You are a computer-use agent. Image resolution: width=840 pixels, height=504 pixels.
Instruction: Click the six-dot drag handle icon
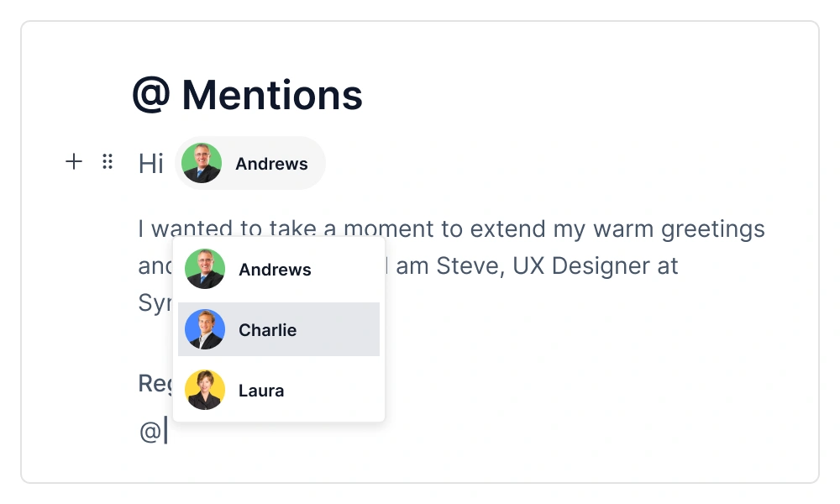coord(108,162)
